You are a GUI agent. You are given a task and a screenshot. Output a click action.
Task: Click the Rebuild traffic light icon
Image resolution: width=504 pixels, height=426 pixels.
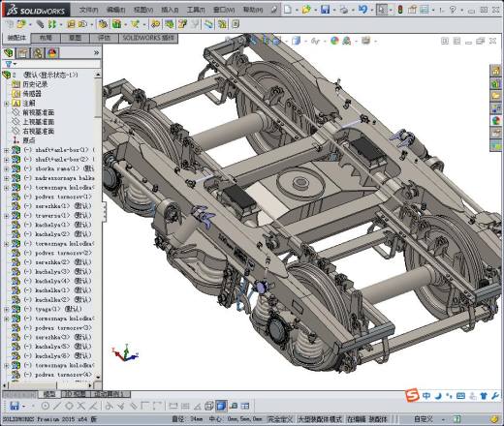click(400, 10)
